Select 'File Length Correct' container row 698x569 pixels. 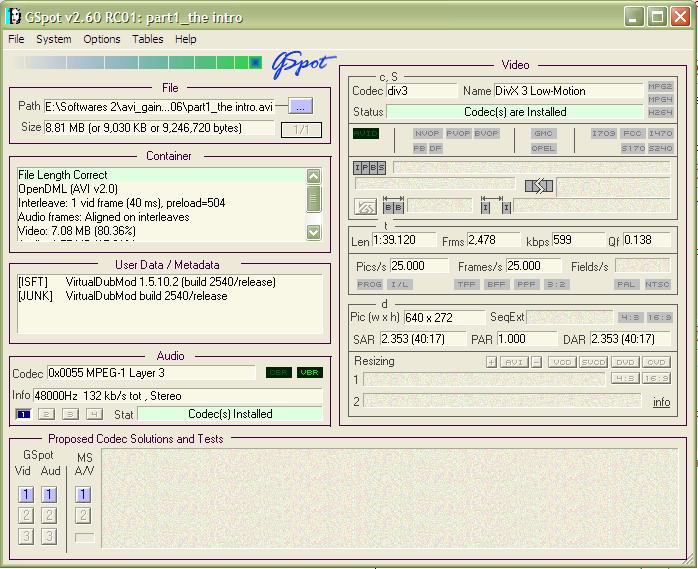coord(162,175)
